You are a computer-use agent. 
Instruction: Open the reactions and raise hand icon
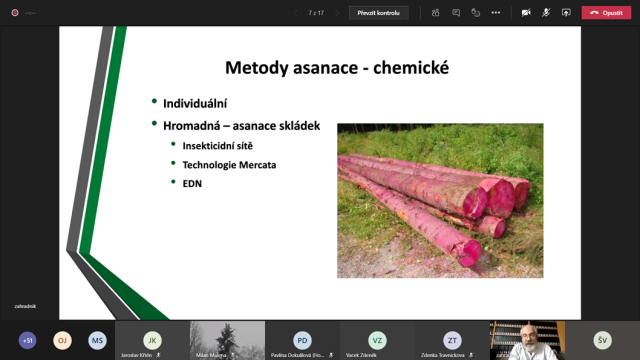pos(476,13)
